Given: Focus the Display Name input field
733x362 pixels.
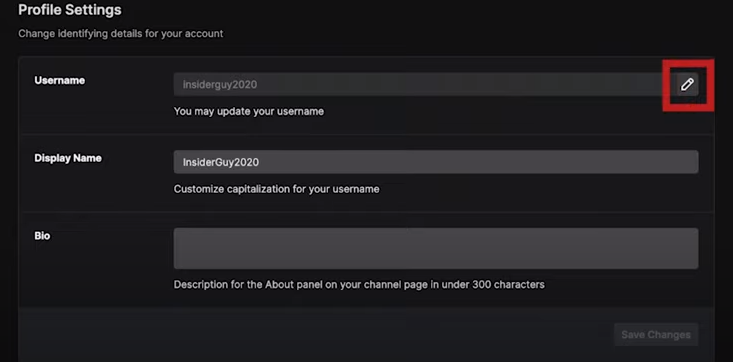Looking at the screenshot, I should [x=436, y=162].
